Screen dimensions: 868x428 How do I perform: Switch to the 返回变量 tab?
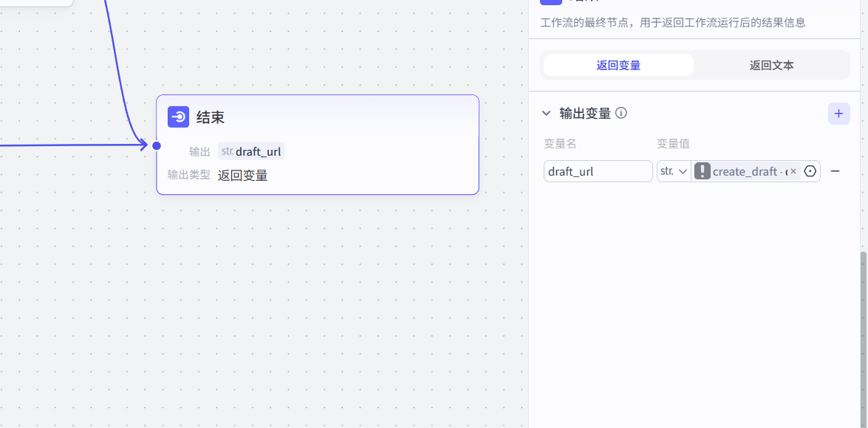coord(618,65)
